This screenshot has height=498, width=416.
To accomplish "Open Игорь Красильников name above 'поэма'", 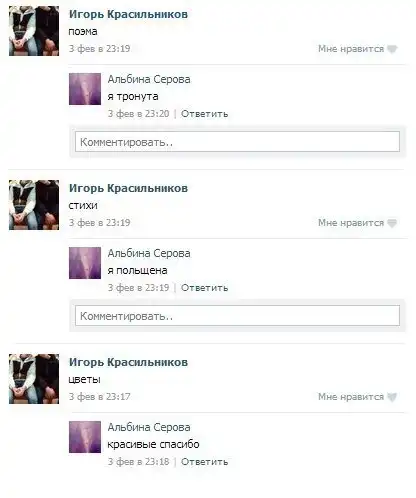I will tap(128, 14).
